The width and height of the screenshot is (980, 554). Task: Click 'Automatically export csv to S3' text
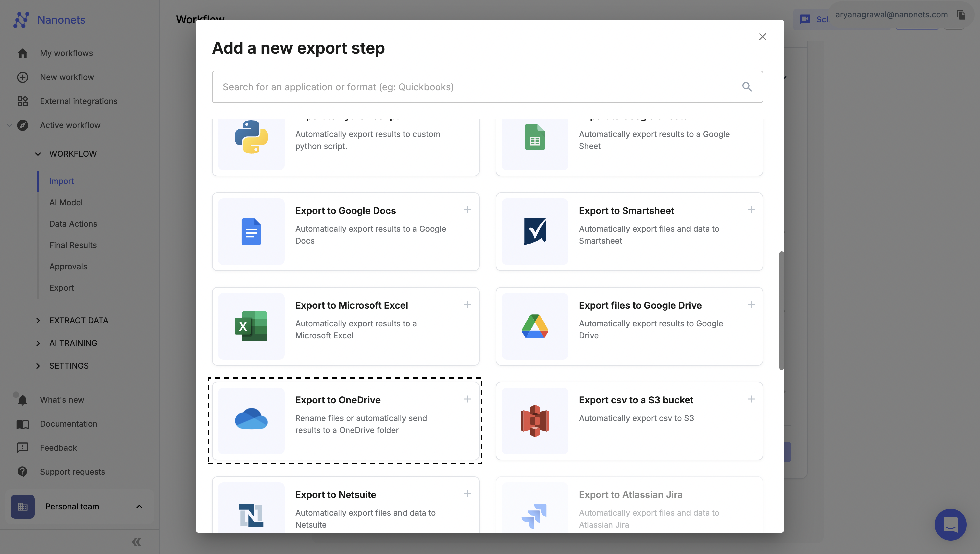636,418
